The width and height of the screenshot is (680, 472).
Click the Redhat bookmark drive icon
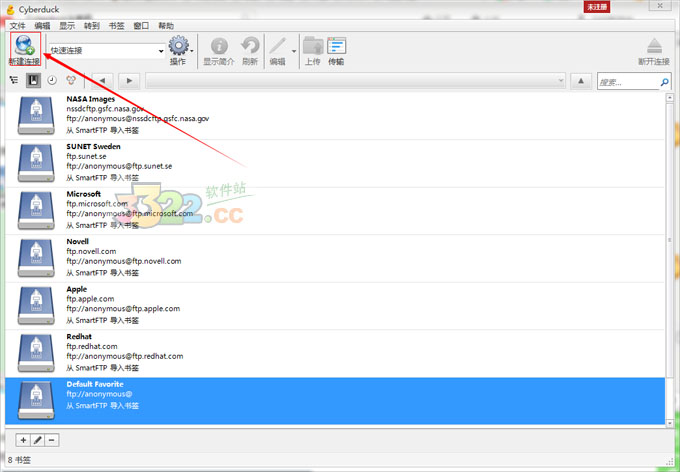[36, 353]
